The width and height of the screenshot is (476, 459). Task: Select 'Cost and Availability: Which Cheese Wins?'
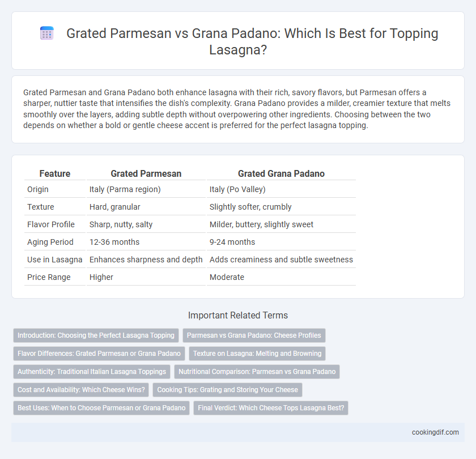point(81,390)
